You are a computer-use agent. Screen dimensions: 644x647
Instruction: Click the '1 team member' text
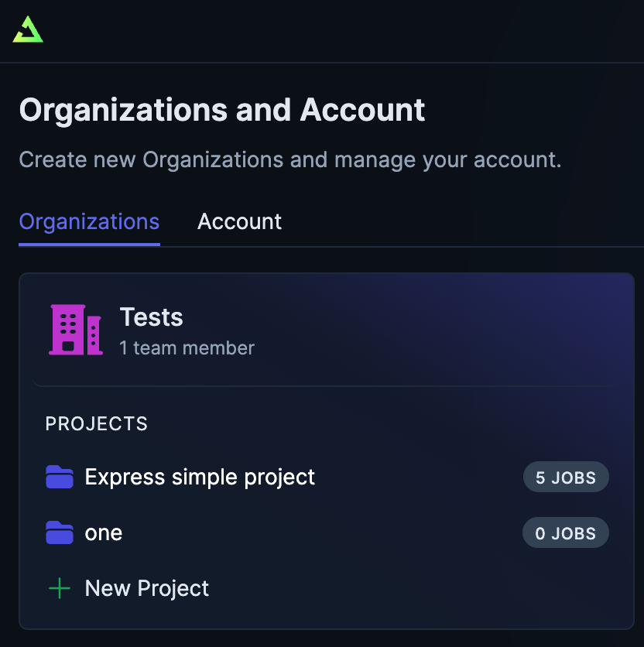[187, 348]
